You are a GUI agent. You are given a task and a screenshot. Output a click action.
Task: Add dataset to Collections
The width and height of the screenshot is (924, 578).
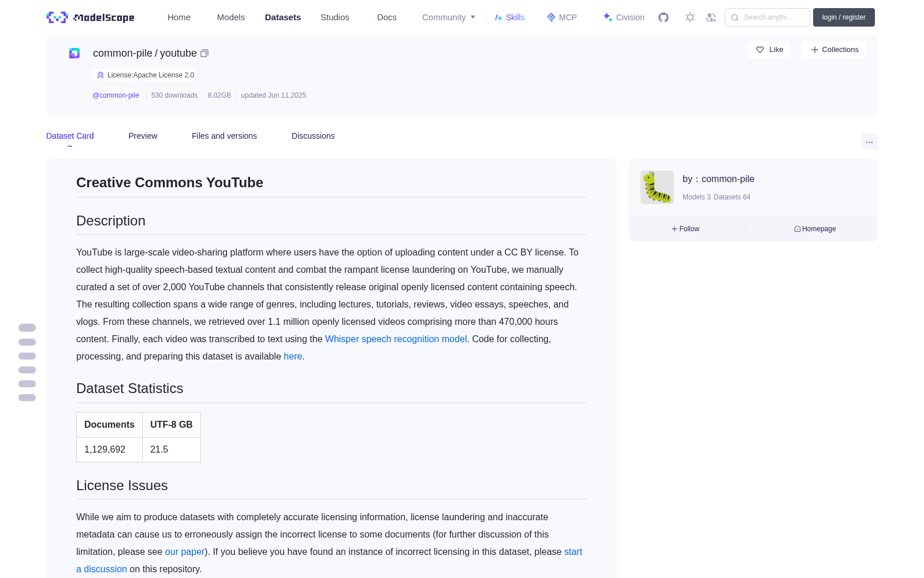pyautogui.click(x=834, y=50)
